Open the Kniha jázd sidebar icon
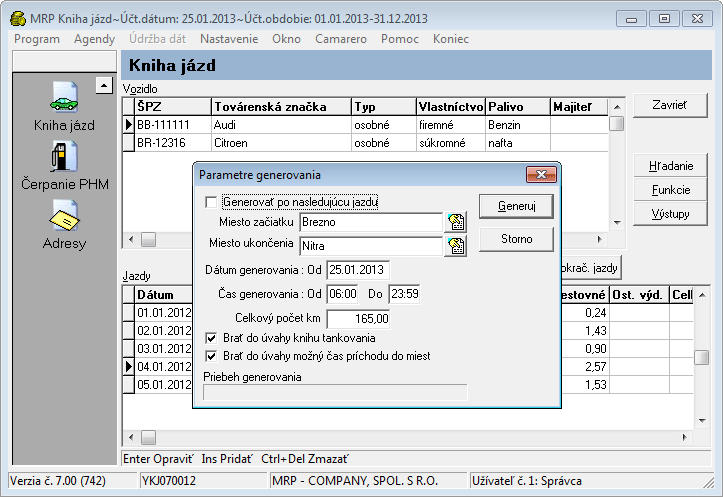723x497 pixels. point(64,99)
